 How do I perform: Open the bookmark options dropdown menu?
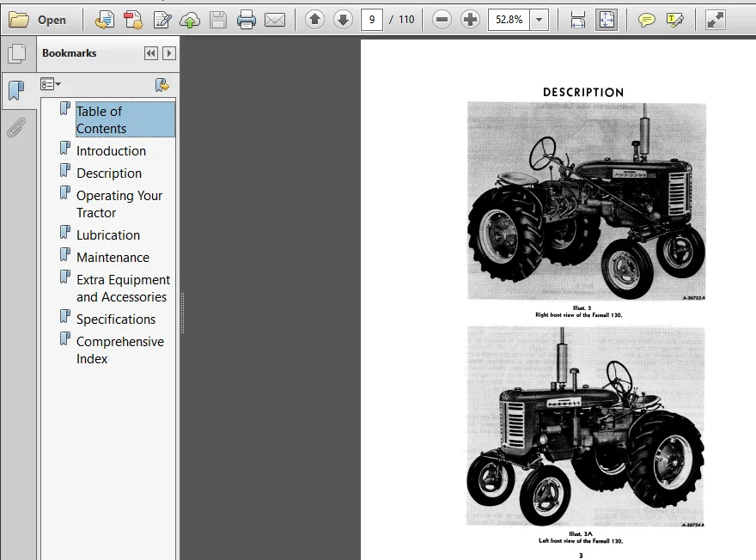pyautogui.click(x=51, y=84)
